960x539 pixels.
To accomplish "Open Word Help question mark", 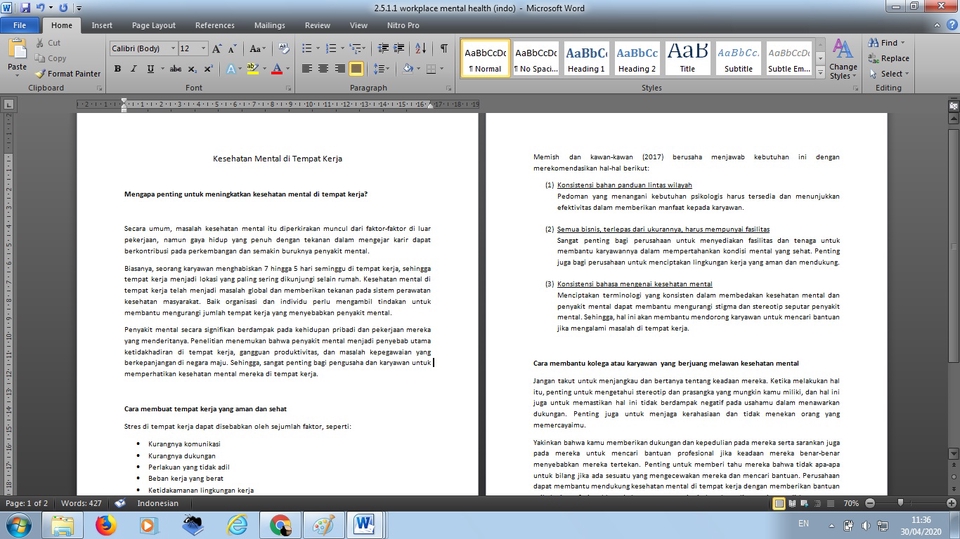I will coord(952,25).
